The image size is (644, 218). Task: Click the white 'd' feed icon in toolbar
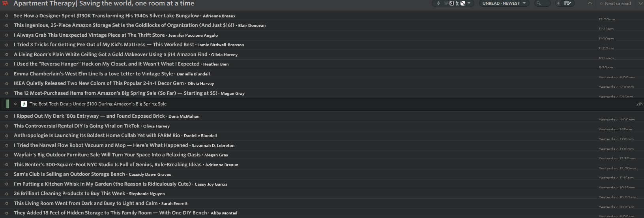(x=452, y=4)
